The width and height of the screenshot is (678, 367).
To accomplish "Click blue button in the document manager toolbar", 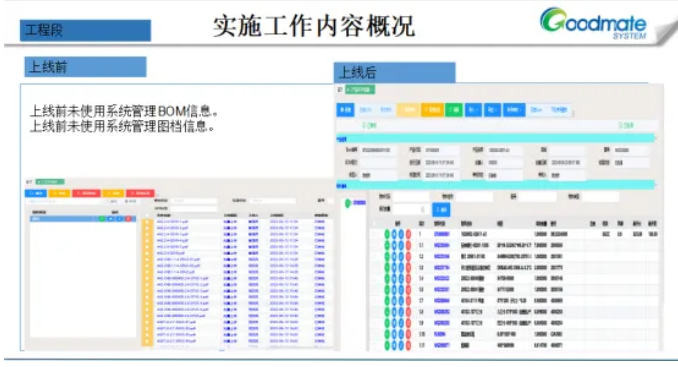I will coord(36,193).
